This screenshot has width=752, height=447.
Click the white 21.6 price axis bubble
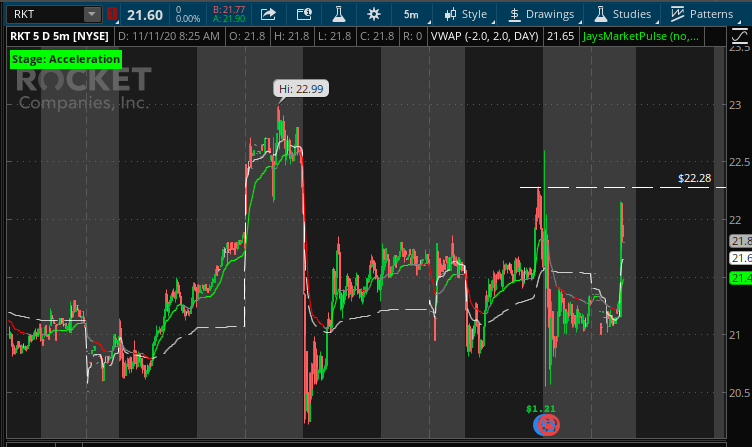[x=740, y=258]
